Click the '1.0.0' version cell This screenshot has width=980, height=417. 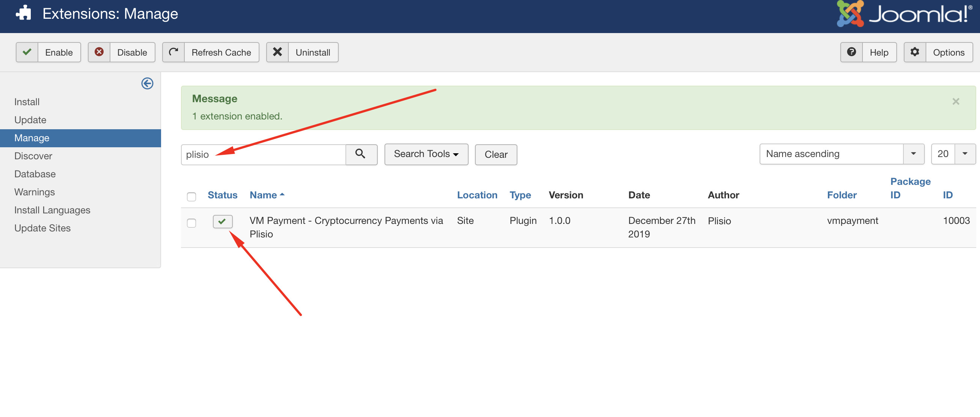(559, 221)
